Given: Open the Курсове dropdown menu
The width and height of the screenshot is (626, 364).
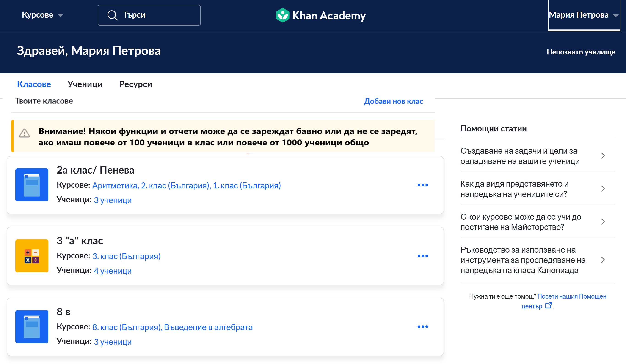Looking at the screenshot, I should [x=42, y=15].
